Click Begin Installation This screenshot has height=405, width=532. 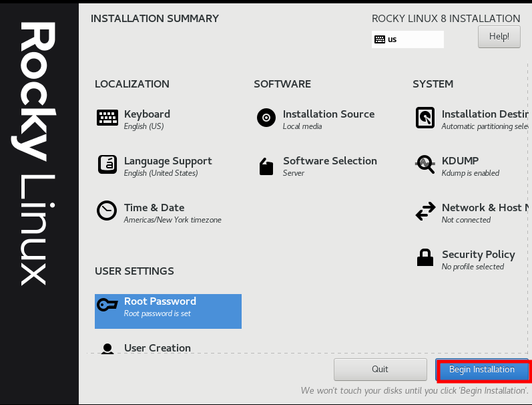point(482,370)
